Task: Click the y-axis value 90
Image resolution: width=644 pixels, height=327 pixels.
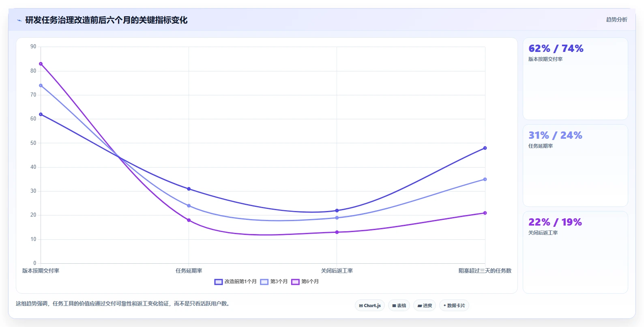Action: [33, 47]
